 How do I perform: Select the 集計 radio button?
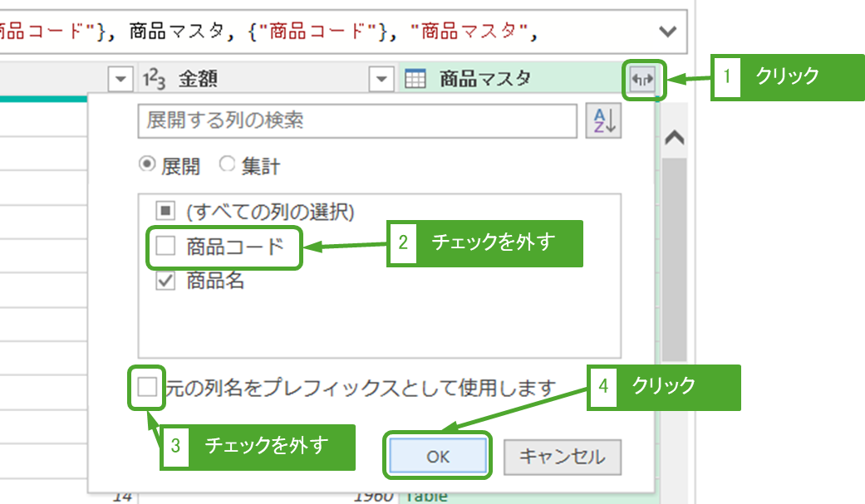(x=227, y=165)
